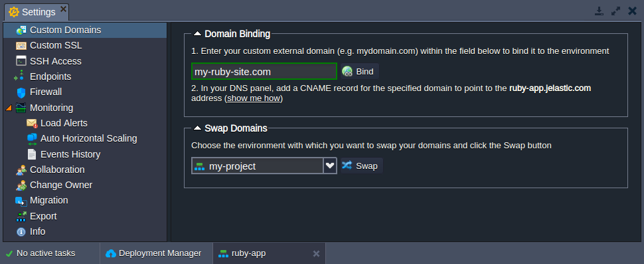
Task: Open the Export icon in sidebar
Action: tap(21, 216)
